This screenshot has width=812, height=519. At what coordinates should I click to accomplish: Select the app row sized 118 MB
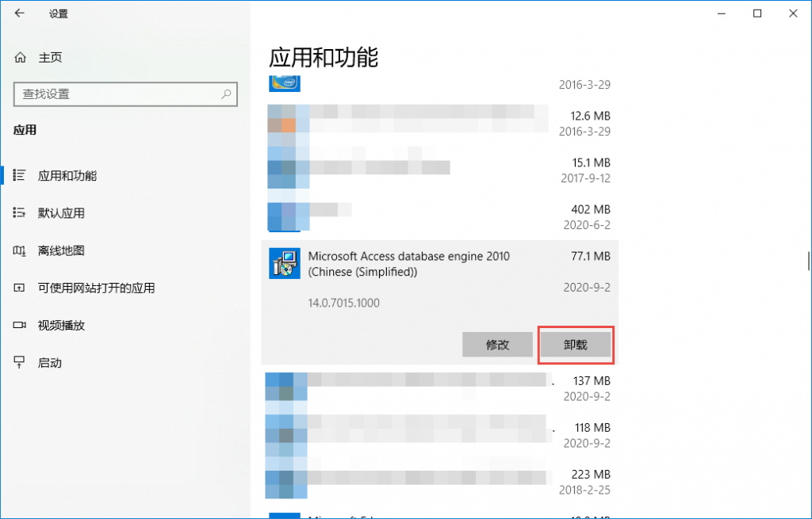coord(439,435)
